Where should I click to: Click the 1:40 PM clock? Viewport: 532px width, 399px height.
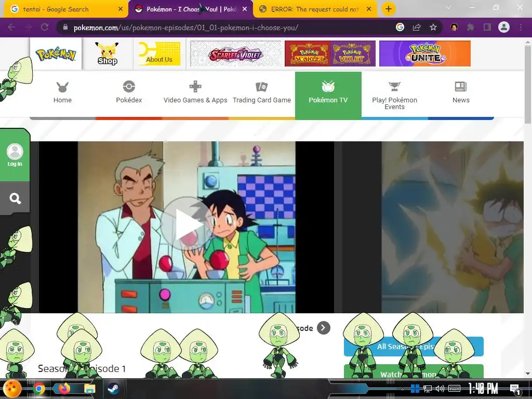coord(483,389)
